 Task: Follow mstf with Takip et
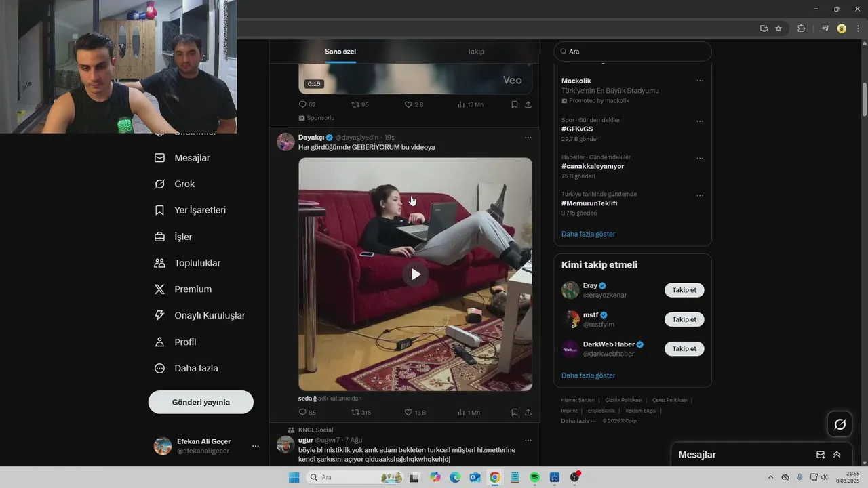pos(684,319)
